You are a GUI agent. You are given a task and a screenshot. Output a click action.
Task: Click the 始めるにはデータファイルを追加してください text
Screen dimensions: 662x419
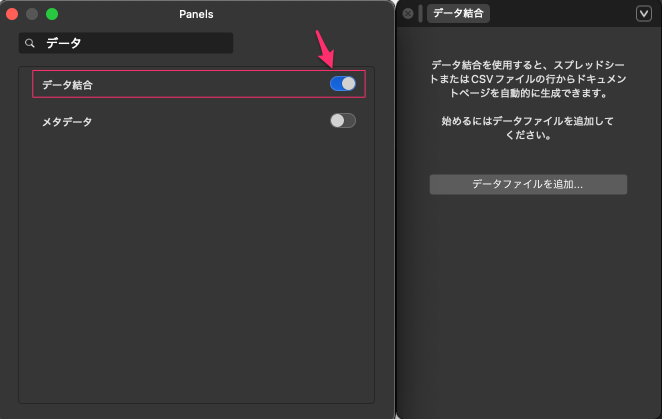point(526,128)
